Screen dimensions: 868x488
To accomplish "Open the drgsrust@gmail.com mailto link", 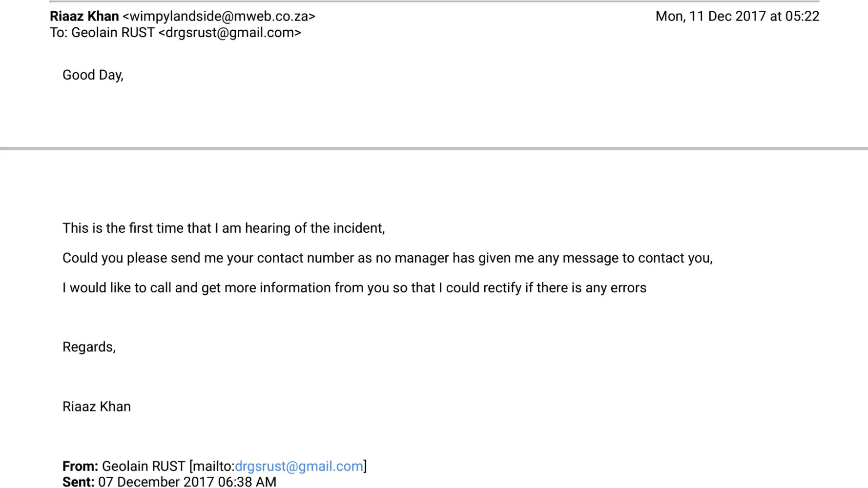I will click(x=299, y=466).
